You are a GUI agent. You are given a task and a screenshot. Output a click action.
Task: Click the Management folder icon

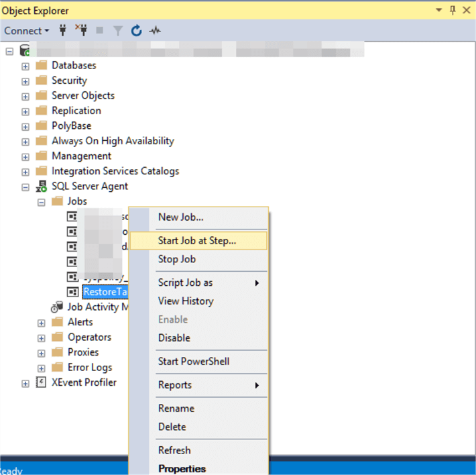coord(42,156)
